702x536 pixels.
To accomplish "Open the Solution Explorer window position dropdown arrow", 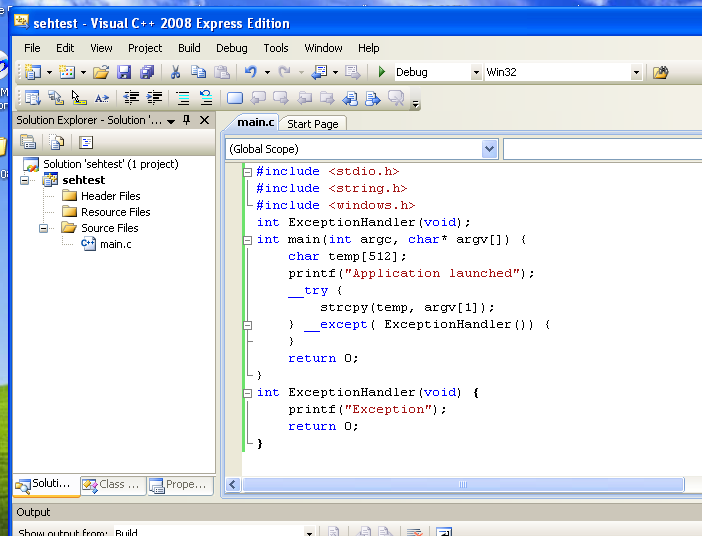I will click(x=171, y=121).
